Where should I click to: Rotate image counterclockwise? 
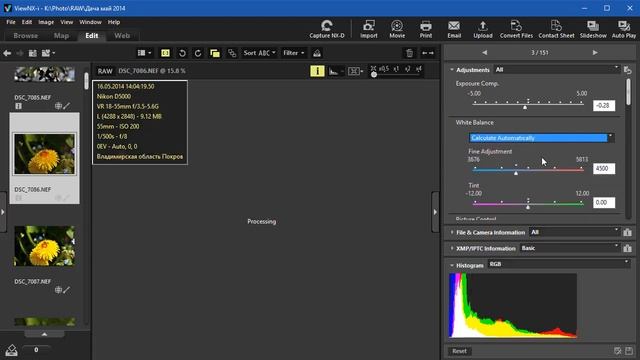click(182, 53)
